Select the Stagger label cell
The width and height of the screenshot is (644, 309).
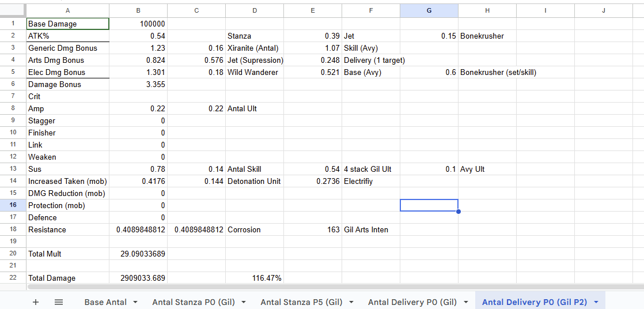[68, 121]
